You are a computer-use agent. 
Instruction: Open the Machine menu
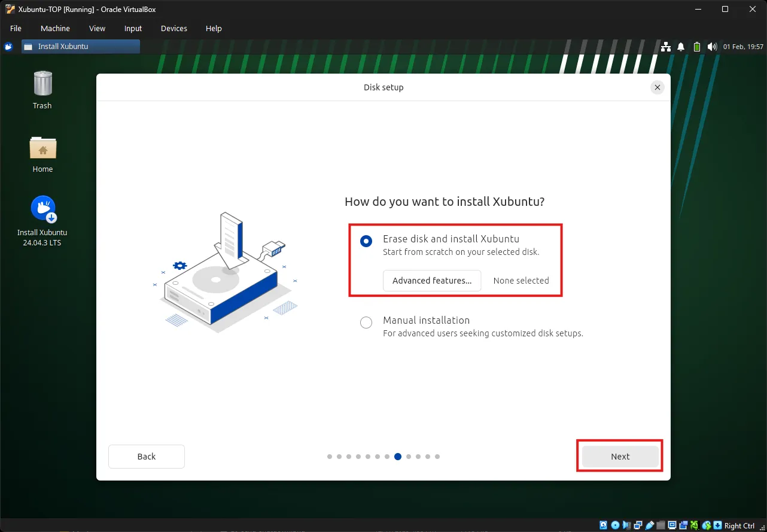pos(55,28)
